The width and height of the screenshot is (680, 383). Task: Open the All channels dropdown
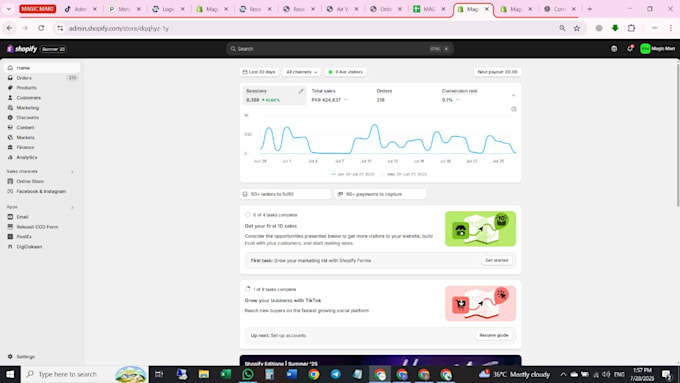(301, 72)
